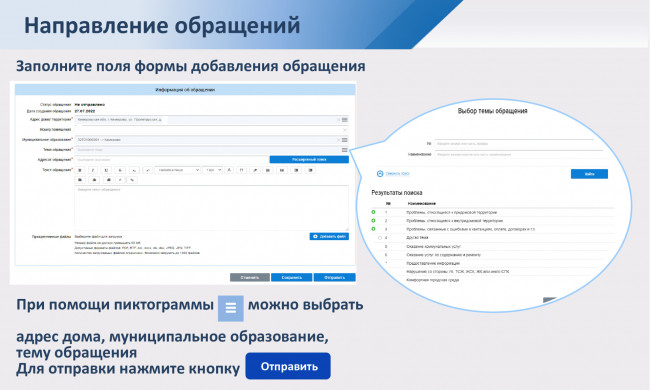Clear the house address field with X

click(338, 120)
